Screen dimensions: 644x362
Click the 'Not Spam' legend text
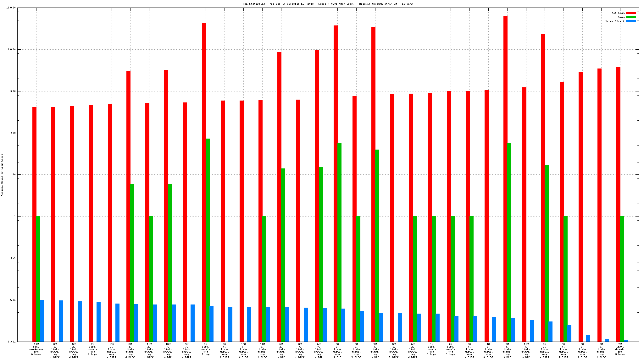coord(618,13)
